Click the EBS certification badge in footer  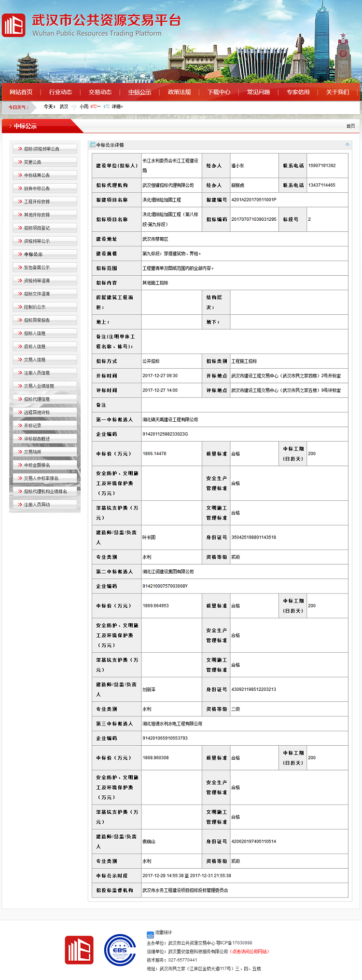coord(120,950)
